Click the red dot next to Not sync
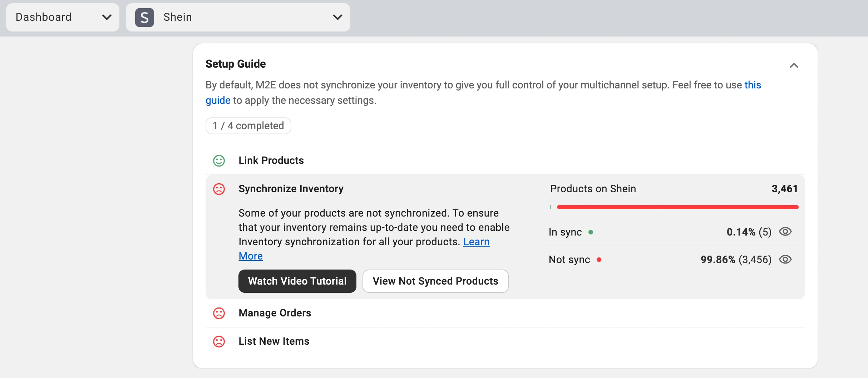 point(599,260)
